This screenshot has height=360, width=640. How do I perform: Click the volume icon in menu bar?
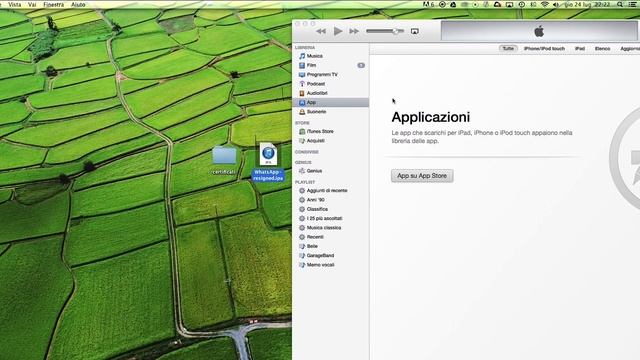556,4
